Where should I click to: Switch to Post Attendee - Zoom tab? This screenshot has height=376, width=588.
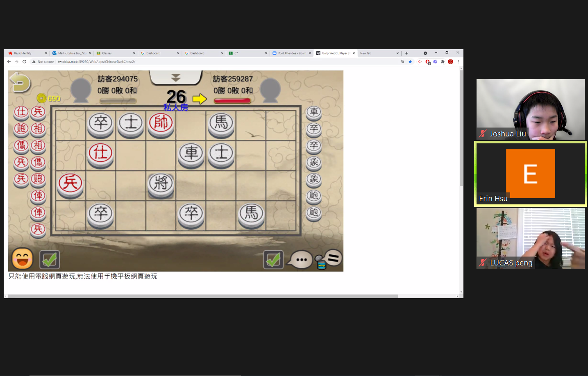(x=292, y=53)
